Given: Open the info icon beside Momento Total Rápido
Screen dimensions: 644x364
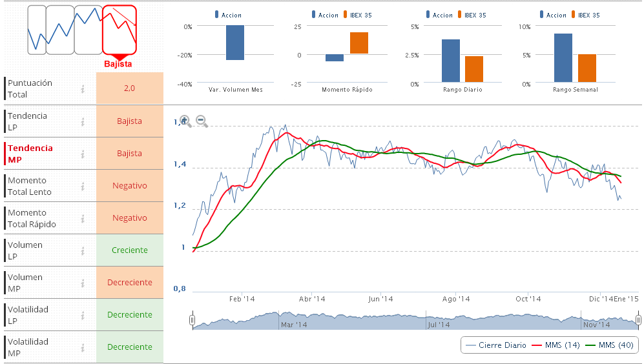Looking at the screenshot, I should point(83,218).
